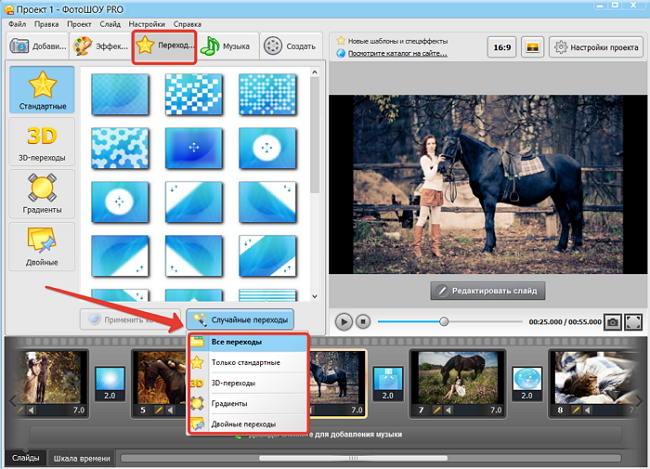Select the Градиенты category
Image resolution: width=650 pixels, height=469 pixels.
click(42, 194)
